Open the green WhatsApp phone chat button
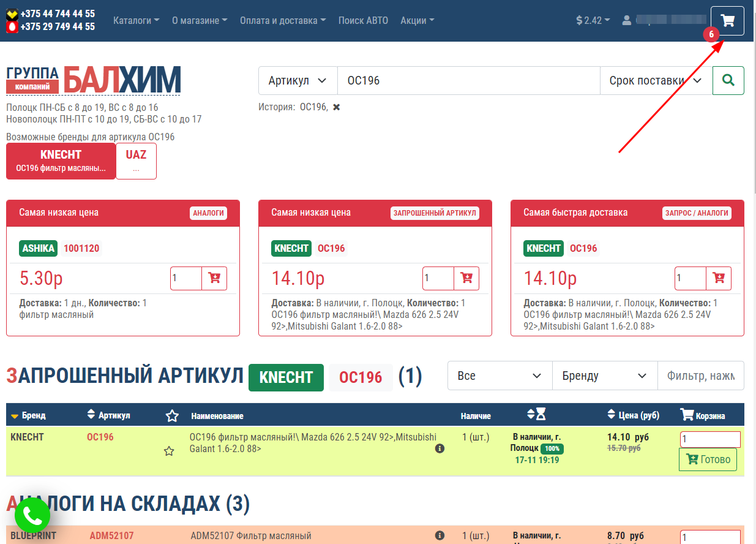 (x=32, y=516)
